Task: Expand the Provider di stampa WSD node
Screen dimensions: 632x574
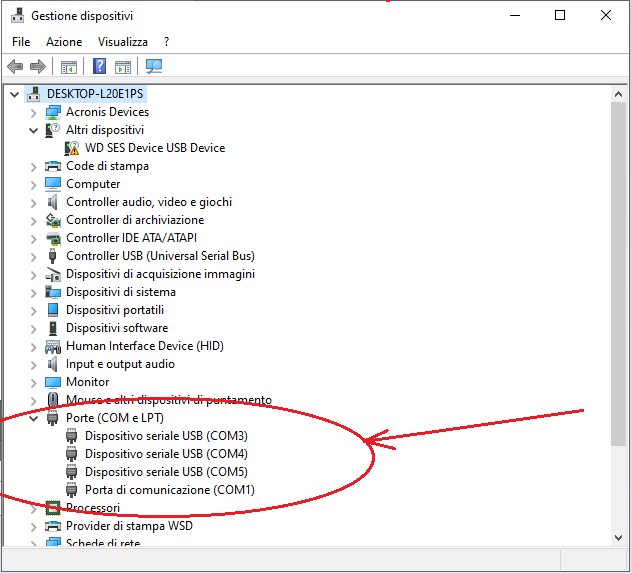Action: coord(33,527)
